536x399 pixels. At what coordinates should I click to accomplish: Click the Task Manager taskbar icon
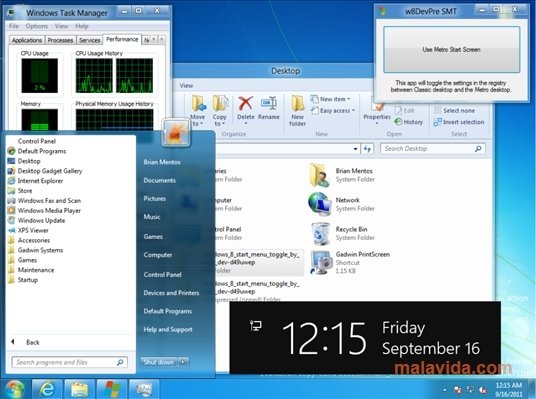pos(144,388)
